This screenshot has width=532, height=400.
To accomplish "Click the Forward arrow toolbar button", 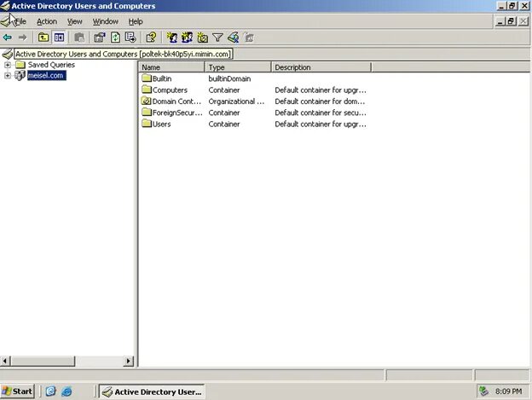I will (x=22, y=38).
